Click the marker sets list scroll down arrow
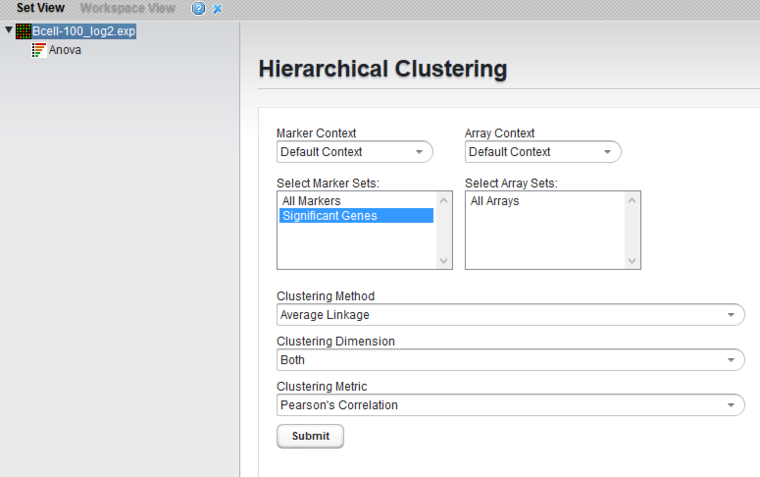Screen dimensions: 760x477 coord(444,260)
